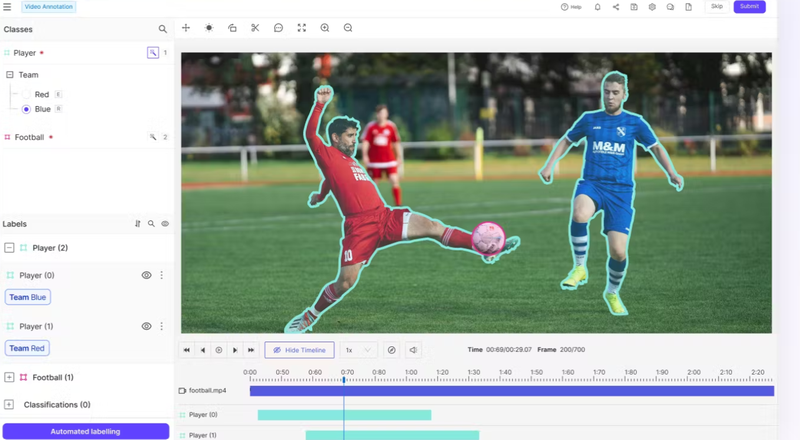Open the 1x playback speed dropdown
Screen dimensions: 800x440
pos(358,350)
